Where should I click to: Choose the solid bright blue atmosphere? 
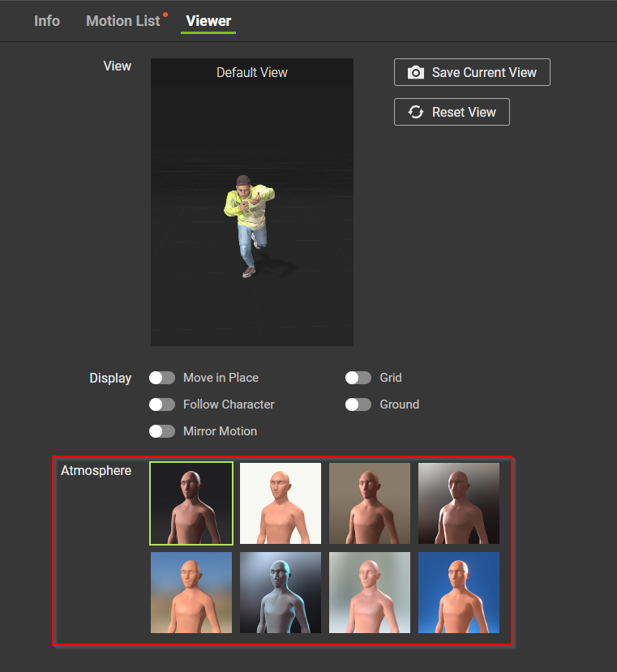459,593
